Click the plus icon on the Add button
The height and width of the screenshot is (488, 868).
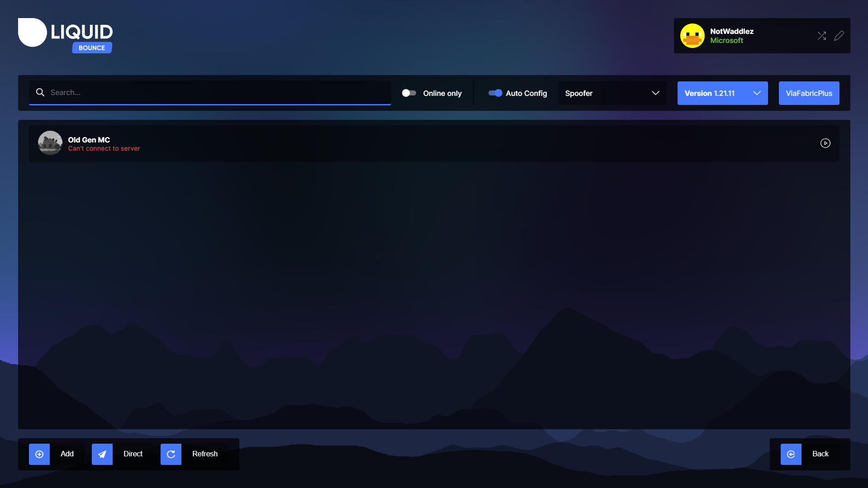[x=39, y=454]
